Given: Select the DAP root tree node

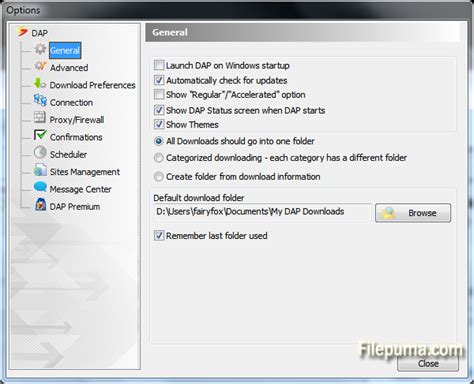Looking at the screenshot, I should pyautogui.click(x=40, y=33).
